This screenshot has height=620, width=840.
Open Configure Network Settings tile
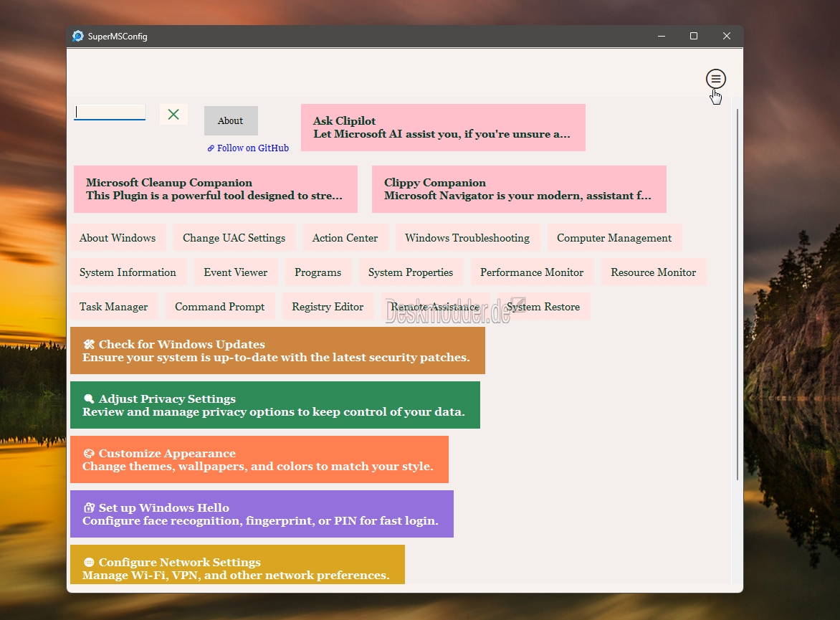[237, 564]
